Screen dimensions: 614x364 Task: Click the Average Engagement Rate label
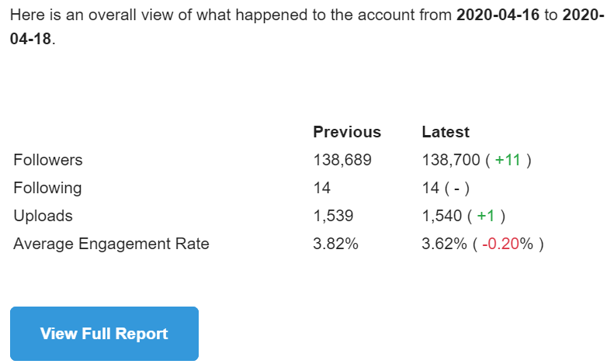[111, 244]
